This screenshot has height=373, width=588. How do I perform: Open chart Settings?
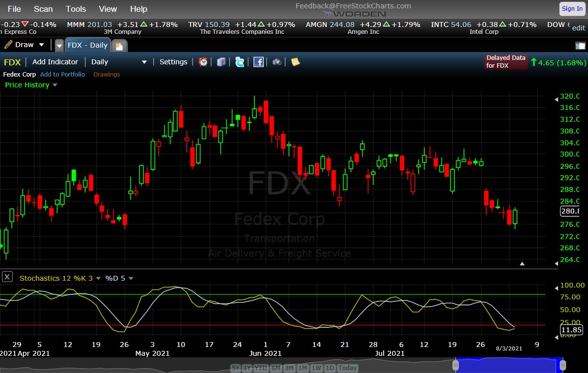tap(173, 62)
